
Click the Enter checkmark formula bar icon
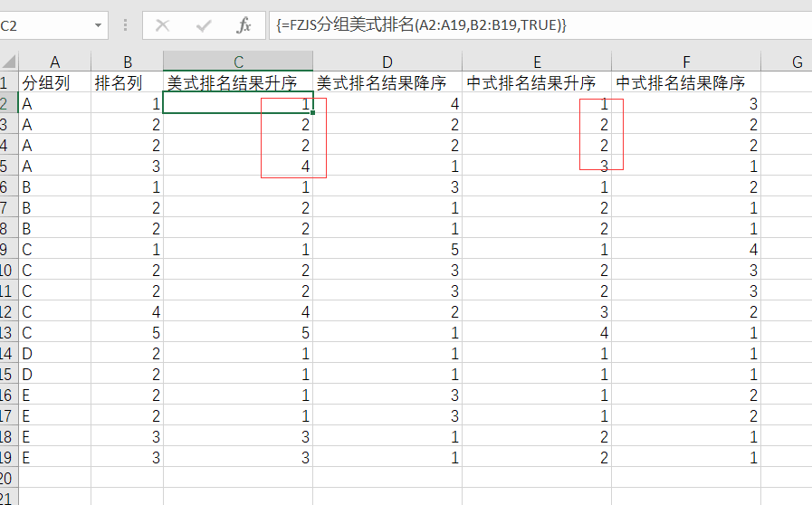pos(204,25)
